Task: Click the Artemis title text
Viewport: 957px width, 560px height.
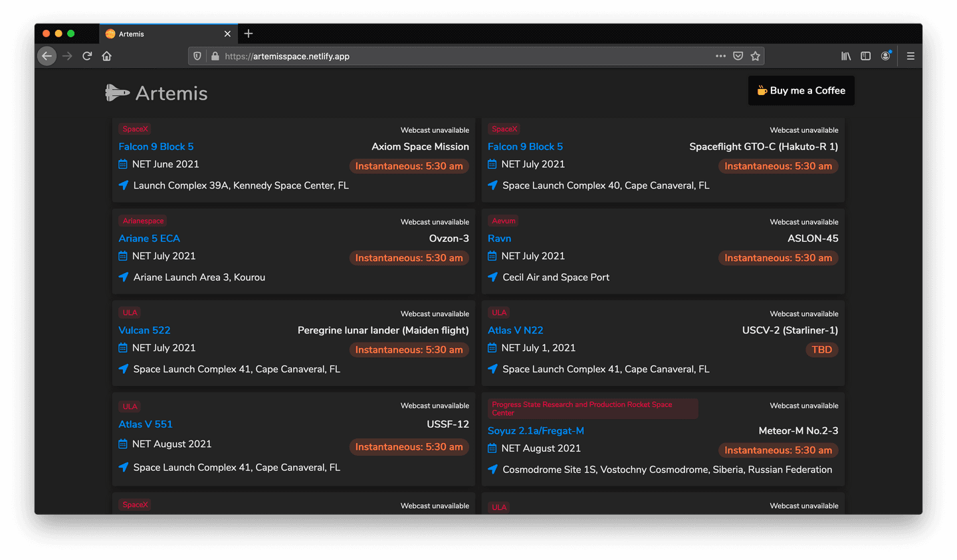Action: [171, 94]
